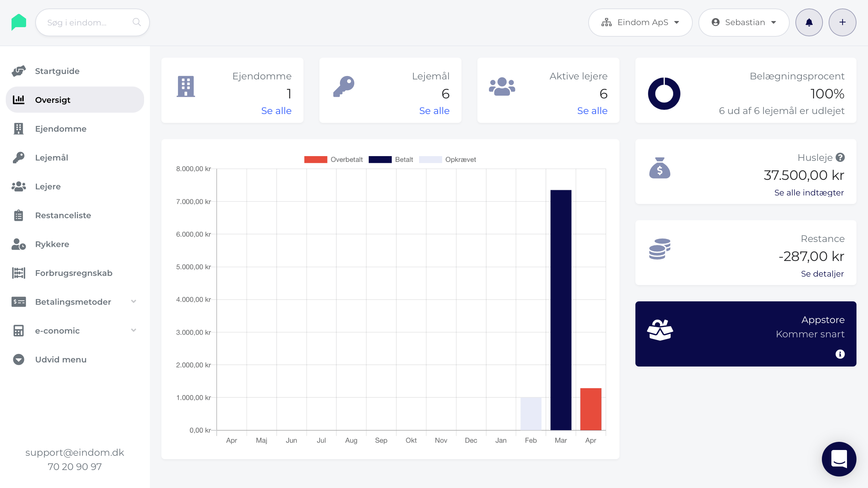Click the Appstore box icon
The height and width of the screenshot is (488, 868).
pyautogui.click(x=660, y=330)
